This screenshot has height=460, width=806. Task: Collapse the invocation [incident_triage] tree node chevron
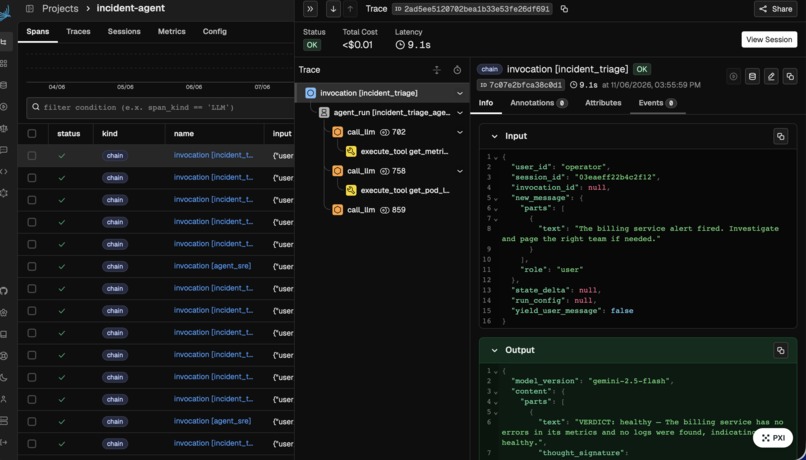460,94
